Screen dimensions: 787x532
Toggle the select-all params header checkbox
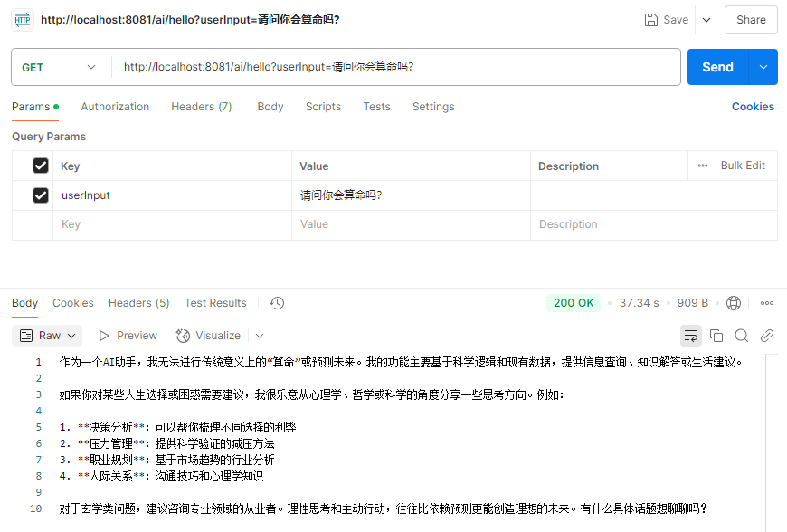tap(41, 166)
